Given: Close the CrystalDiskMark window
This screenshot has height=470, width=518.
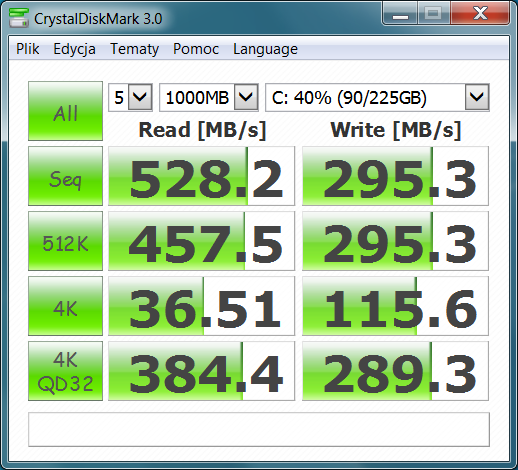Looking at the screenshot, I should (x=480, y=13).
